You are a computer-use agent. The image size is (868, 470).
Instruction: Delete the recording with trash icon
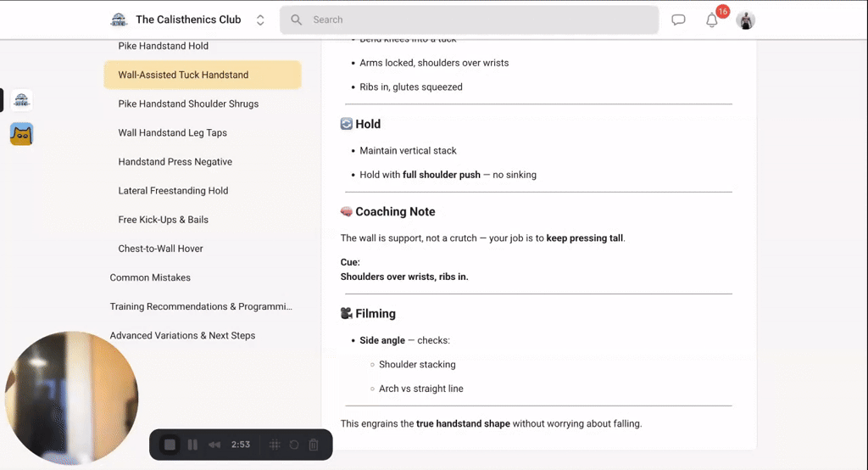coord(314,445)
